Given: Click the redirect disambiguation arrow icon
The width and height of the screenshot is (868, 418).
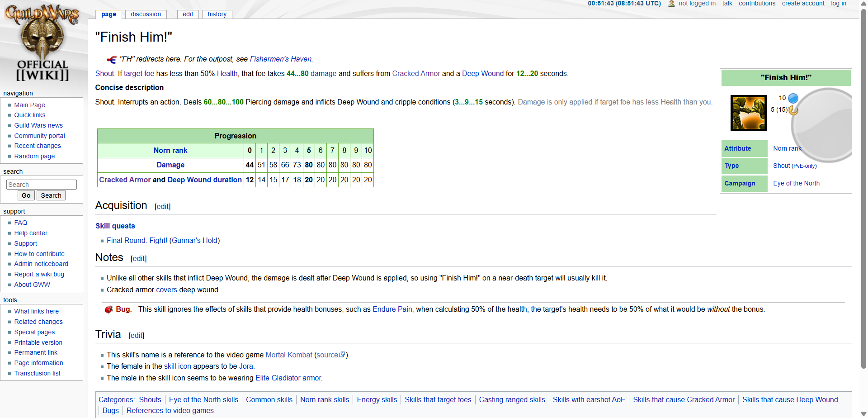Looking at the screenshot, I should coord(111,59).
